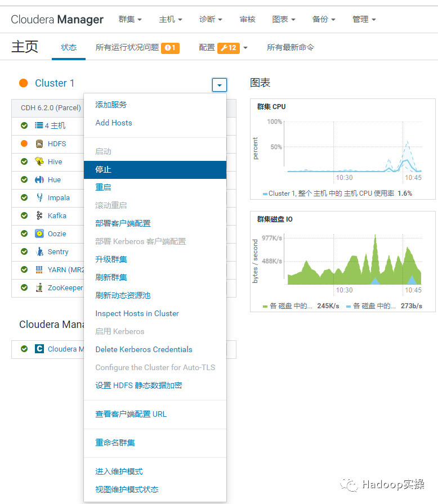Open the Hue service link
438x504 pixels.
tap(54, 179)
